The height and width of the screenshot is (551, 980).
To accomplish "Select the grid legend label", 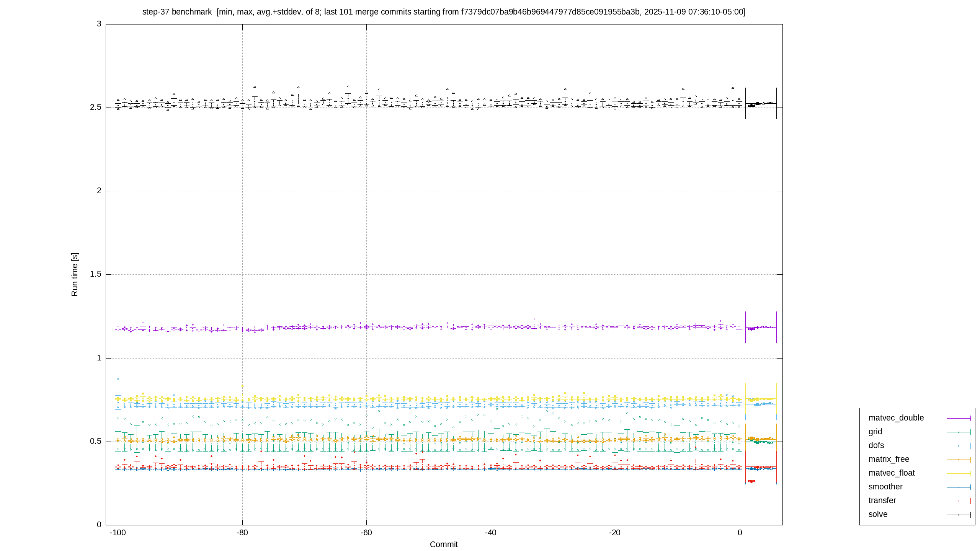I will 875,432.
